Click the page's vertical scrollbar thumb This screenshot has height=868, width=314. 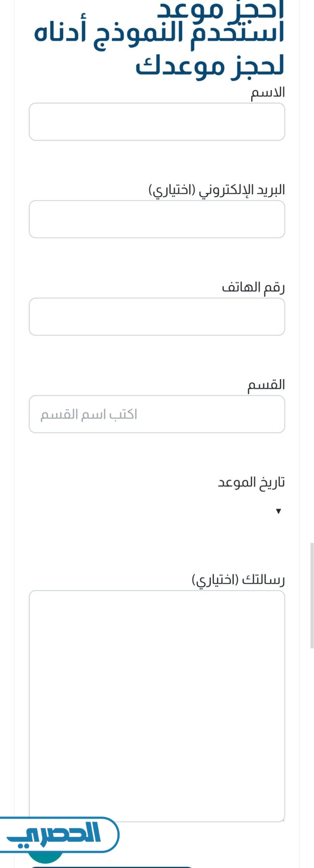pos(312,595)
